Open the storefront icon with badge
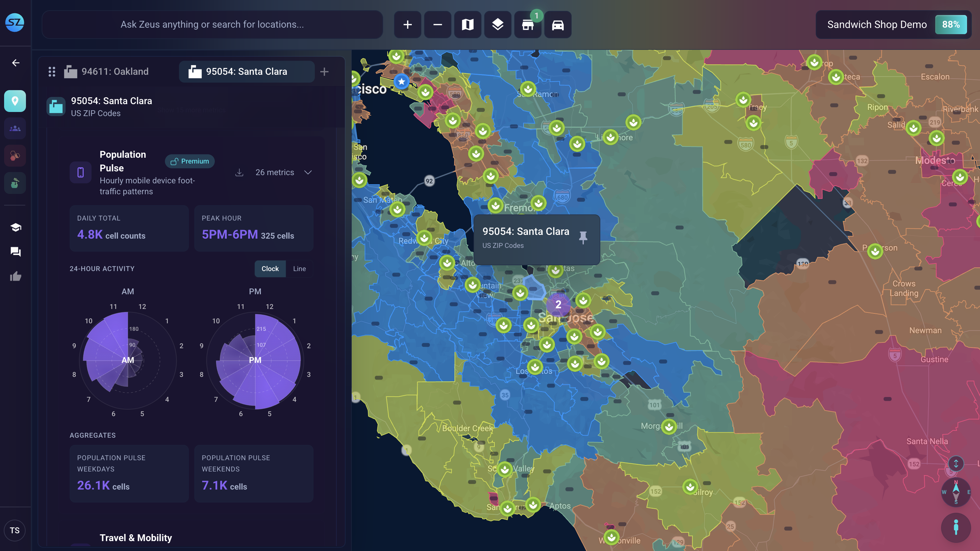 coord(528,25)
